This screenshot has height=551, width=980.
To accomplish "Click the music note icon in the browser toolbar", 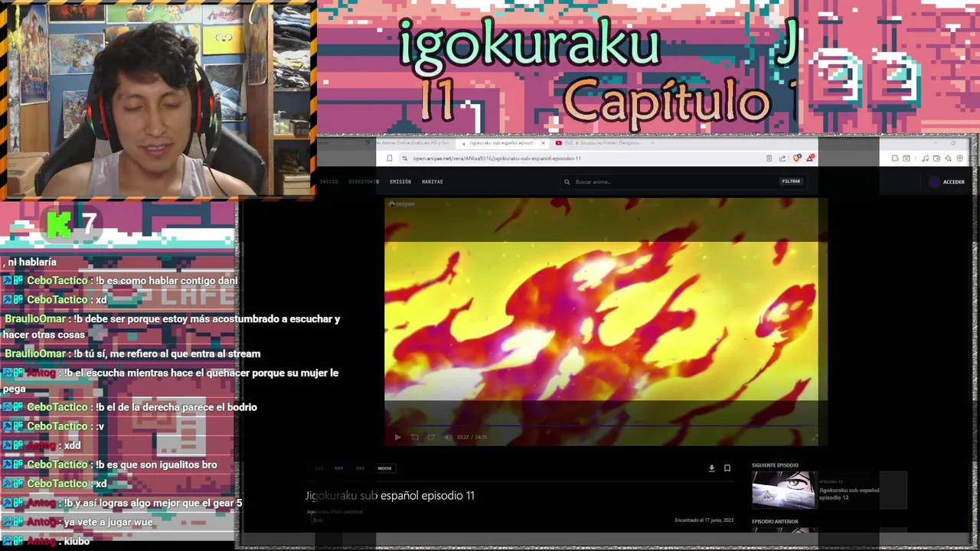I will coord(925,158).
